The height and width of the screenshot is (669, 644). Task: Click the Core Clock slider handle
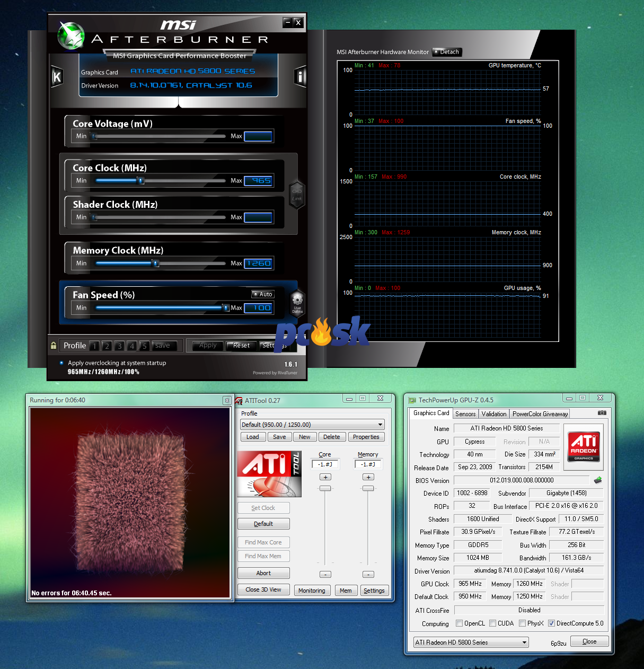141,181
